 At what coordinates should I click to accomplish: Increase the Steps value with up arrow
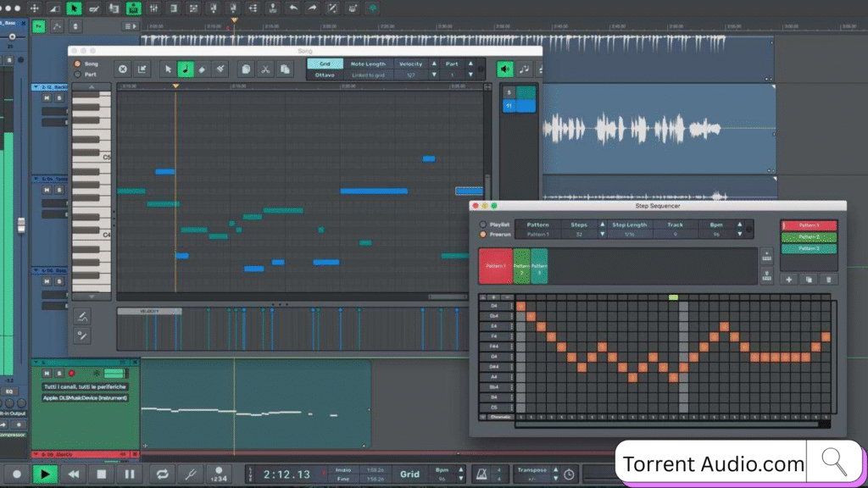(x=601, y=225)
